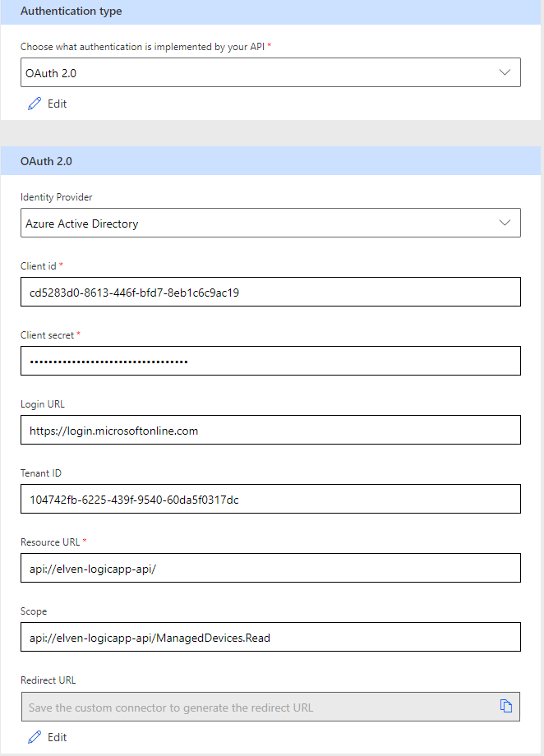The height and width of the screenshot is (756, 544).
Task: Expand the Azure Active Directory identity provider dropdown
Action: [x=270, y=223]
